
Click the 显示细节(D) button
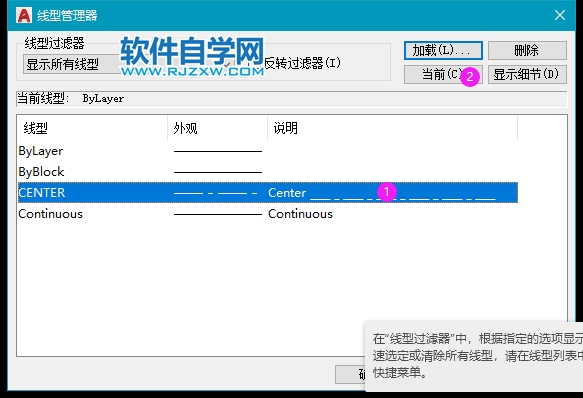point(527,74)
